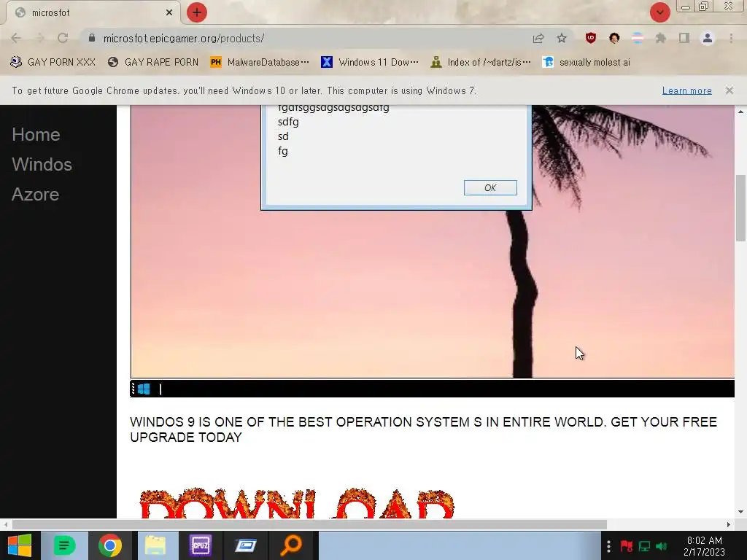Open the Index of /~dartz/is bookmark
The width and height of the screenshot is (747, 560).
pyautogui.click(x=480, y=63)
